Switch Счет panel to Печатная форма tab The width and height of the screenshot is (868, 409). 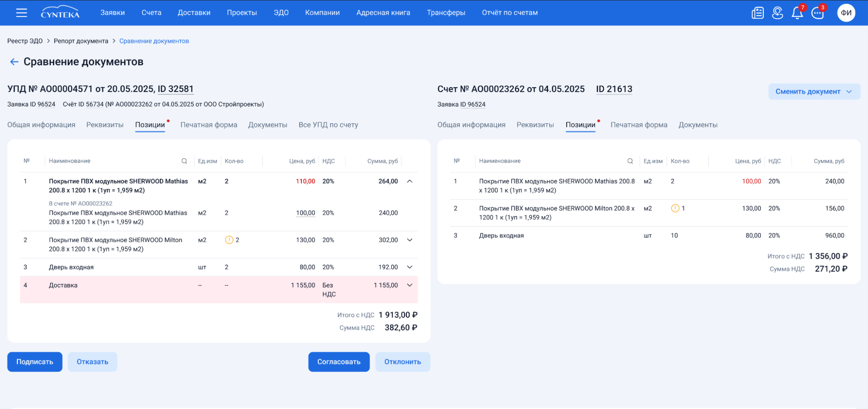[x=639, y=125]
